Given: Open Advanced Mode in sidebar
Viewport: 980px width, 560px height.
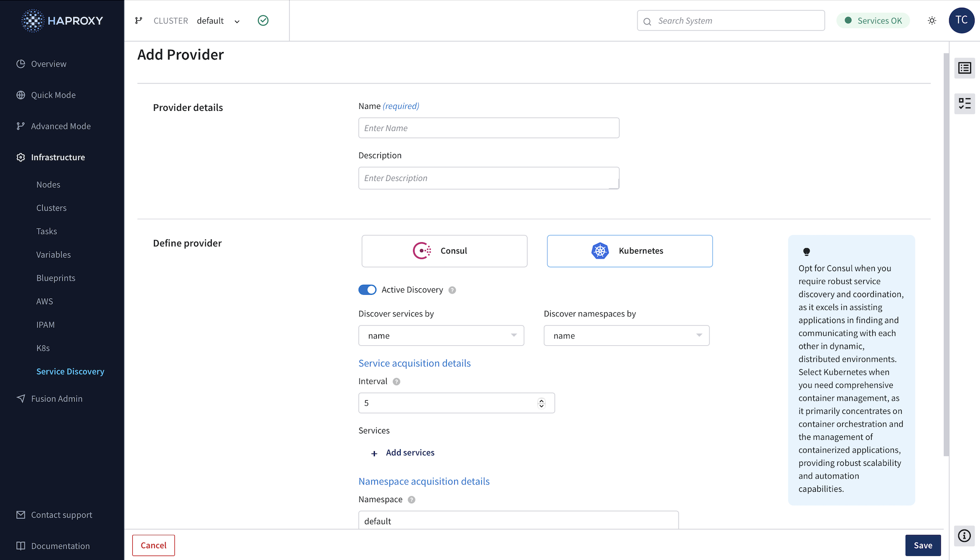Looking at the screenshot, I should coord(61,126).
